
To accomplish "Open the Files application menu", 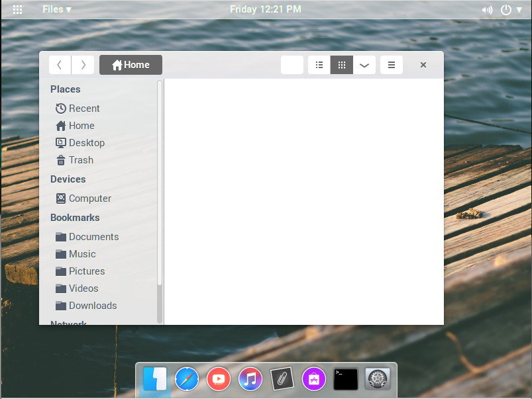I will tap(56, 9).
